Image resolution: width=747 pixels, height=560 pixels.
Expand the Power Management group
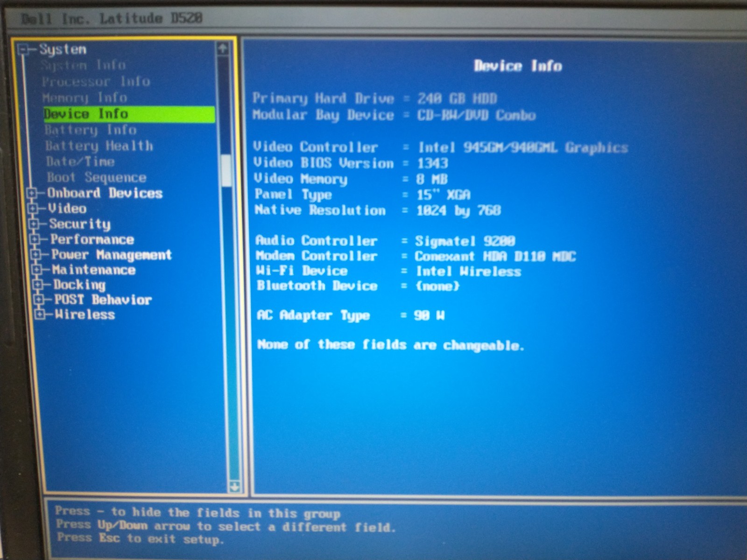tap(35, 255)
